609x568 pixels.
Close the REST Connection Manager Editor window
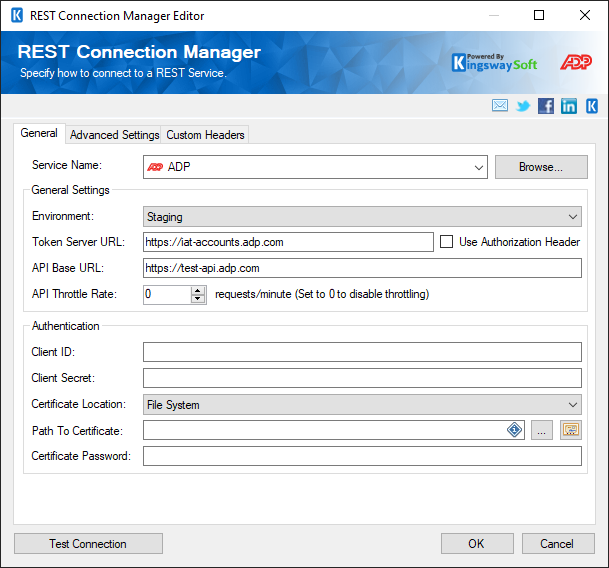[x=585, y=15]
